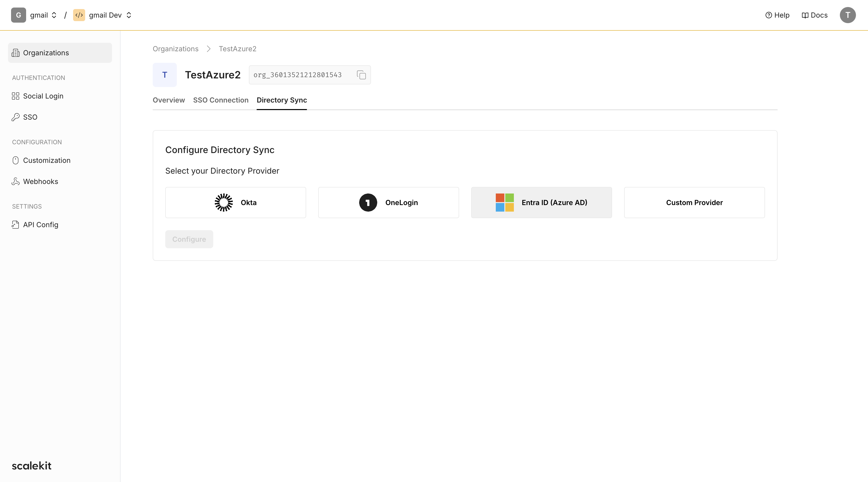Click the Organizations breadcrumb link
Screen dimensions: 868x482
pyautogui.click(x=176, y=49)
